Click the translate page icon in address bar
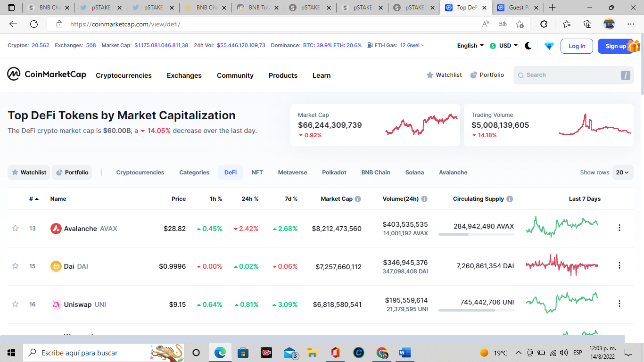 (503, 24)
